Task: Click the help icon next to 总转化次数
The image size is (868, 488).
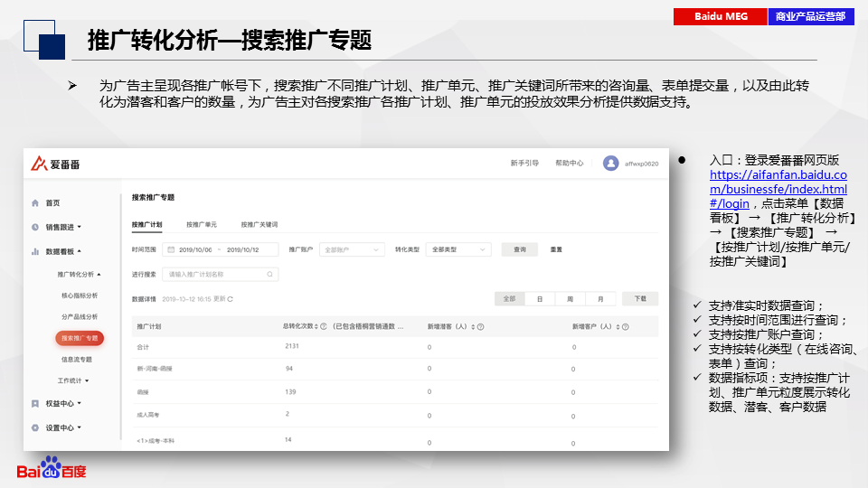Action: pos(324,326)
